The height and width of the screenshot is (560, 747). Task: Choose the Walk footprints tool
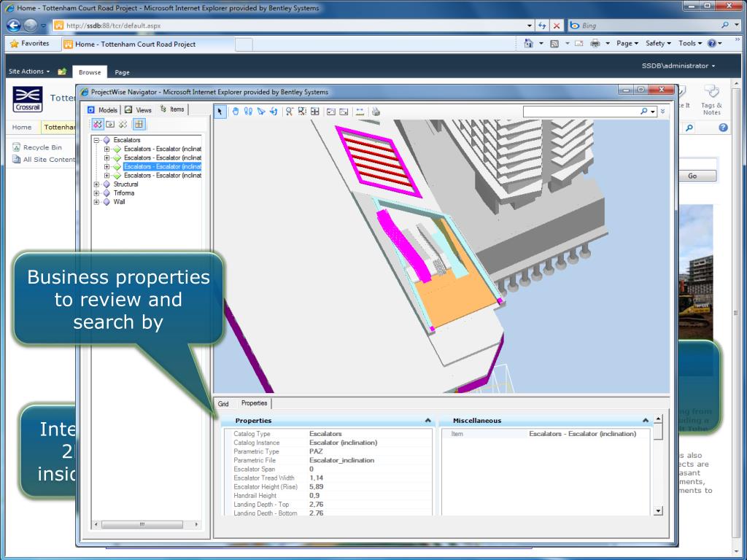(x=248, y=112)
